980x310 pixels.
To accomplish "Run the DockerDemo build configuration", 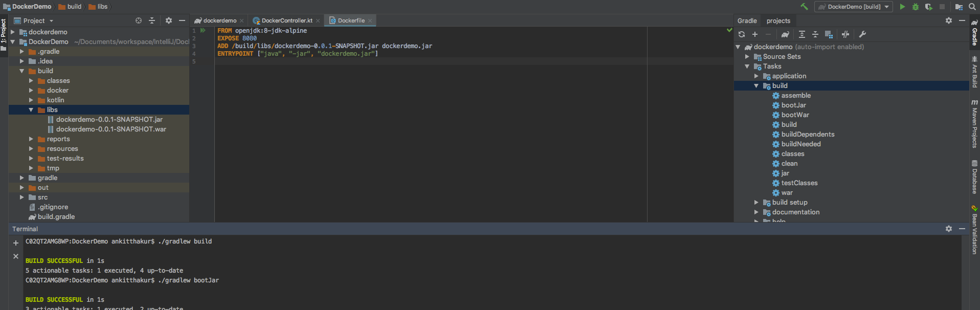I will [x=902, y=7].
